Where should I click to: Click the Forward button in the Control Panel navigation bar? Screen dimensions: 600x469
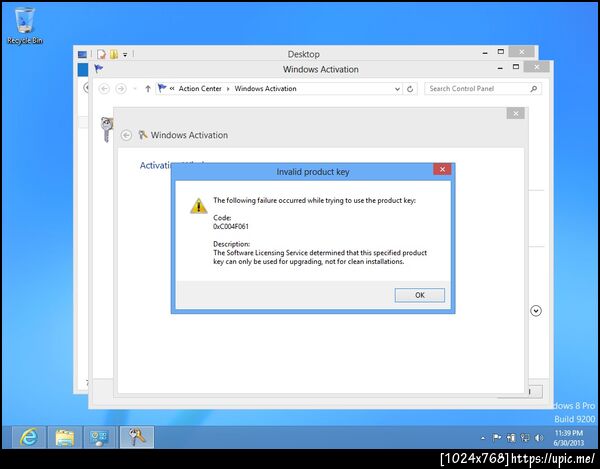(x=121, y=89)
